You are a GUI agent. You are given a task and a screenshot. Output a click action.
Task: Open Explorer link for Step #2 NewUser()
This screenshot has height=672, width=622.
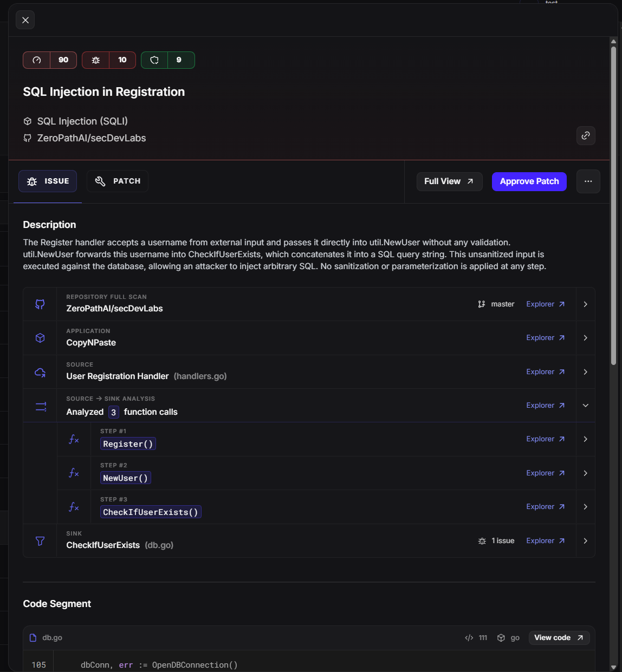[x=545, y=473]
